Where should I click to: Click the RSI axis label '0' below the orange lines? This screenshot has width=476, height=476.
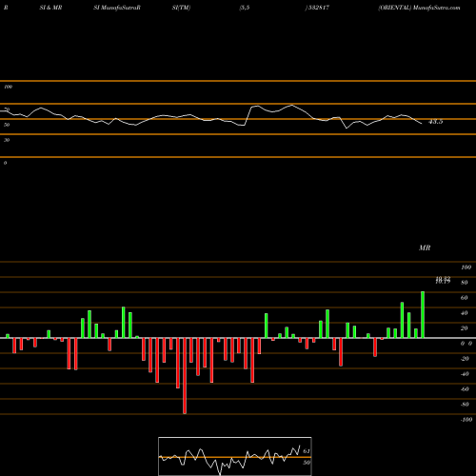5,163
